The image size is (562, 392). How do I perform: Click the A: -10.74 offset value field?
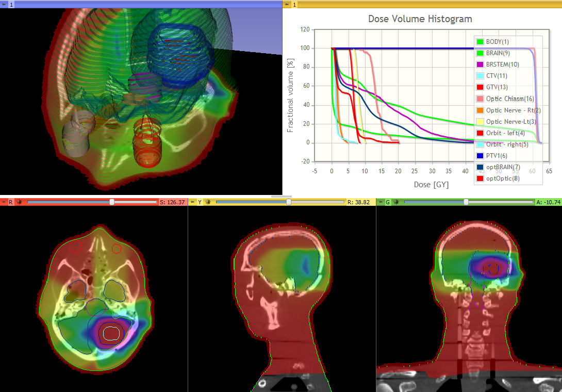[x=548, y=202]
